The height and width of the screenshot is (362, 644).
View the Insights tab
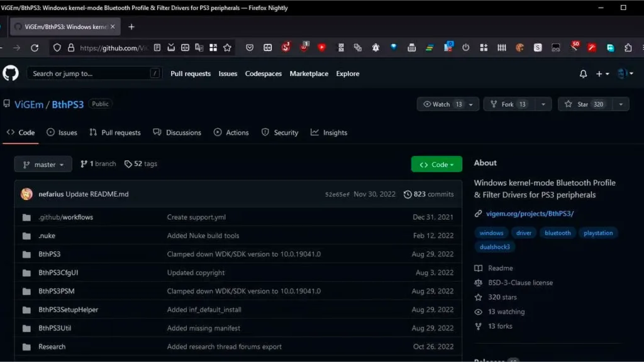pos(329,133)
